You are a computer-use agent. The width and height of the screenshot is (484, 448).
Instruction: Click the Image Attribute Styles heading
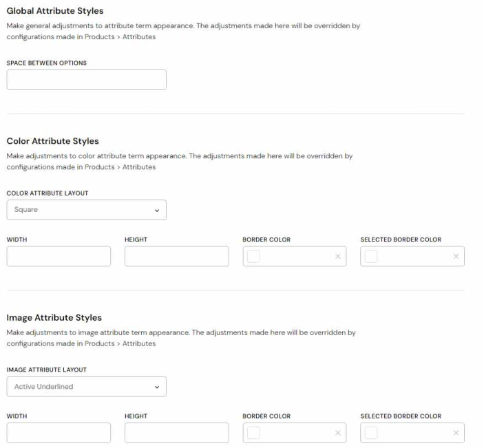click(x=54, y=318)
